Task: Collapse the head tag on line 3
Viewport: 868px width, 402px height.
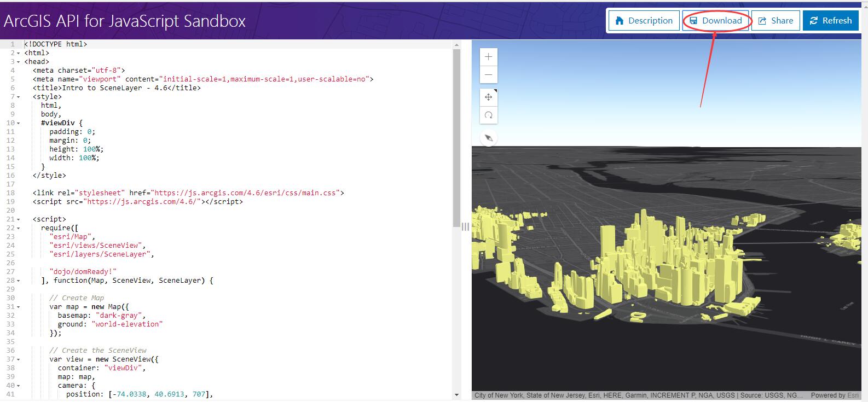Action: (x=18, y=62)
